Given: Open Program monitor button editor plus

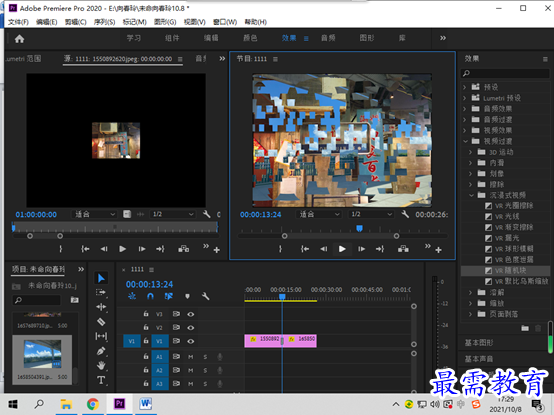Looking at the screenshot, I should click(438, 250).
